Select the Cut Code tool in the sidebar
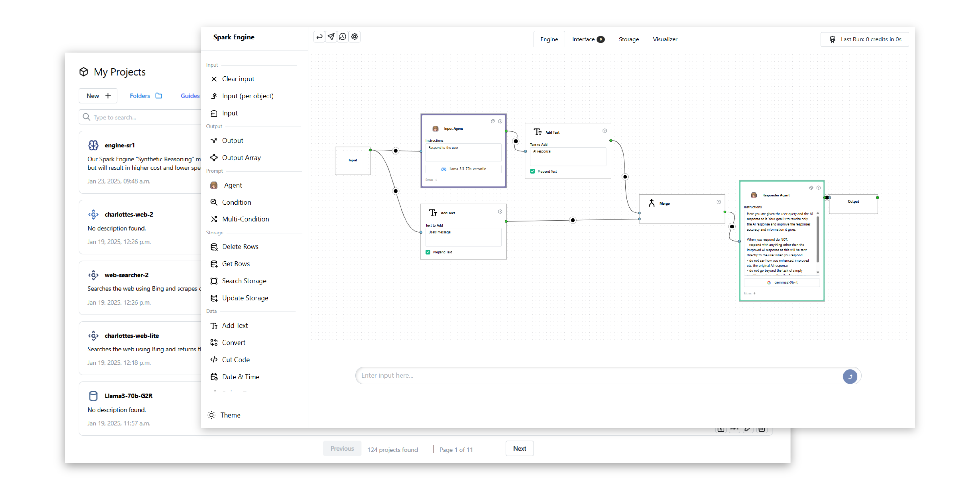The image size is (980, 490). (x=235, y=360)
